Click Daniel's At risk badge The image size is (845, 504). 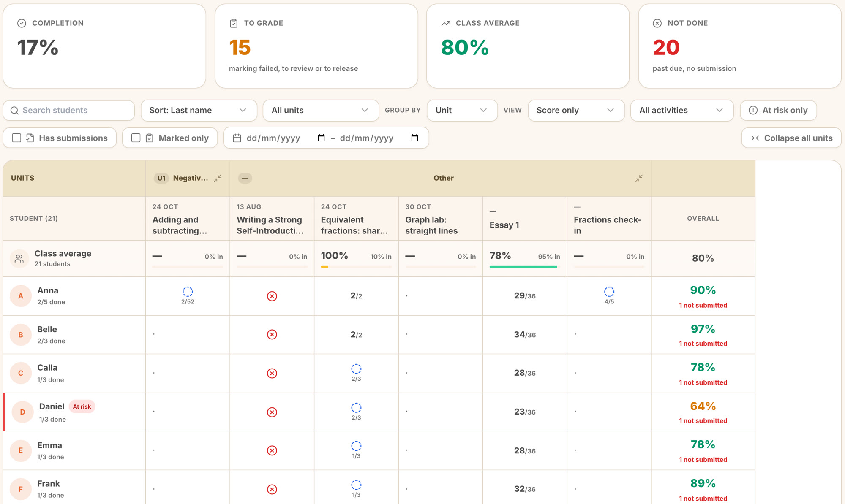(82, 406)
